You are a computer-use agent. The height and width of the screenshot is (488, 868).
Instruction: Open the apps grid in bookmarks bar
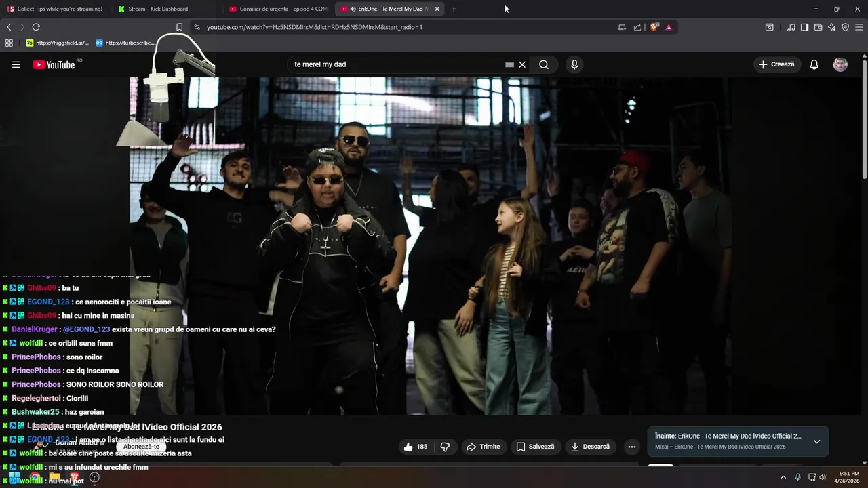pyautogui.click(x=9, y=43)
